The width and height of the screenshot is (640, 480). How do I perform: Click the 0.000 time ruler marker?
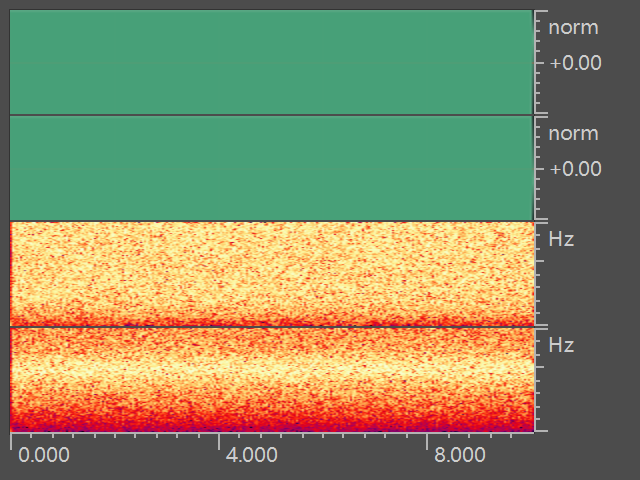(x=44, y=455)
